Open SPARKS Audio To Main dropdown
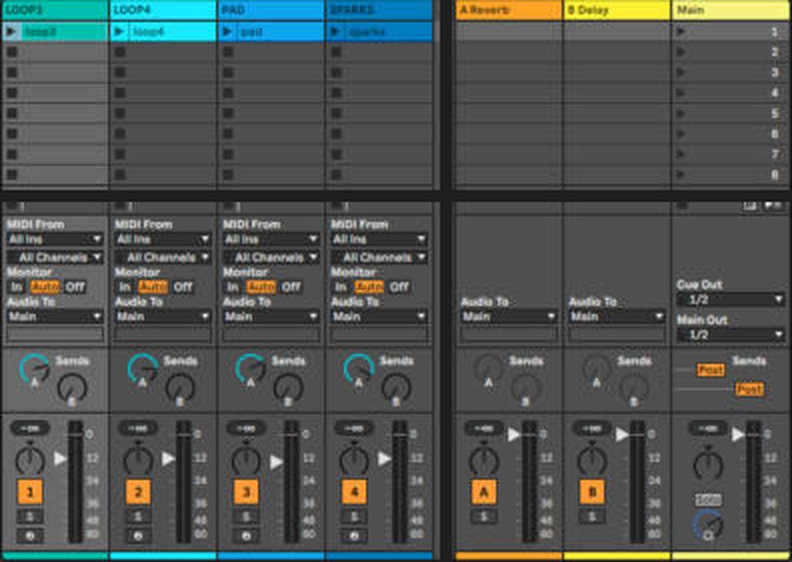Image resolution: width=792 pixels, height=562 pixels. pyautogui.click(x=379, y=317)
